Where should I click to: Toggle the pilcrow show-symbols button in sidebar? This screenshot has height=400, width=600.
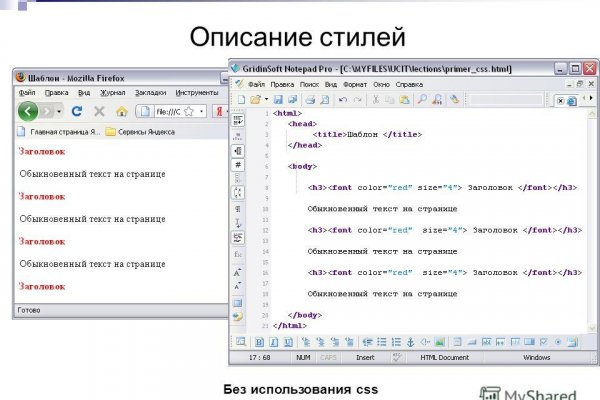pos(238,210)
